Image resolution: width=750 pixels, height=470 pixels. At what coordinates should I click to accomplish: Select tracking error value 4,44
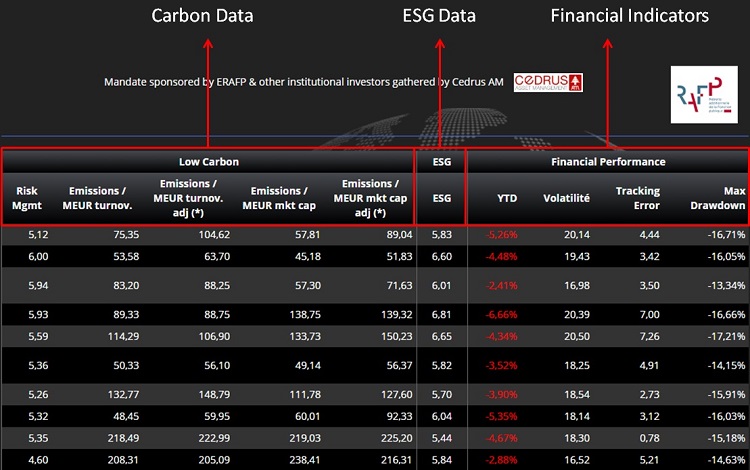(x=650, y=235)
